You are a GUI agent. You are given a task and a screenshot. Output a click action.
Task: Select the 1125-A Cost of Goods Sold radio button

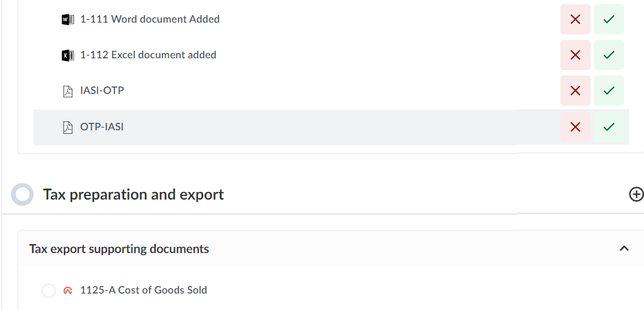pos(49,291)
